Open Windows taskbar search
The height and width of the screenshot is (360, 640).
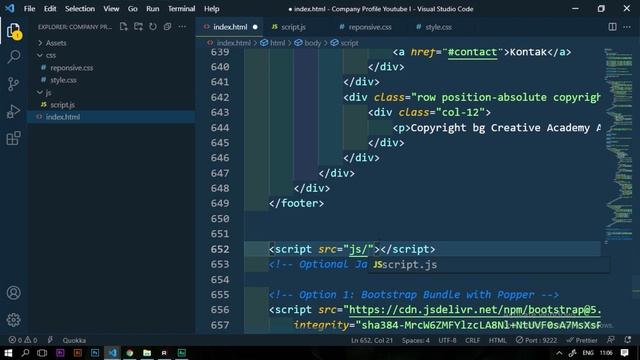coord(25,353)
